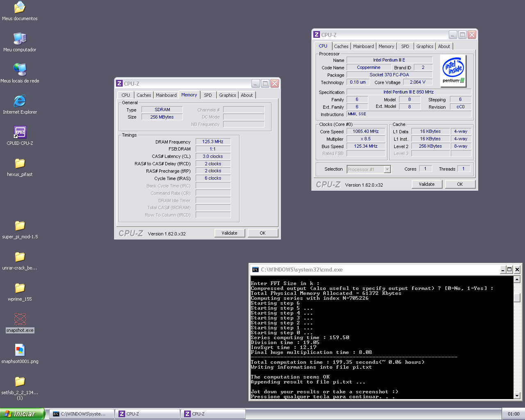Click the taskbar clock showing 01:00
This screenshot has height=420, width=525.
click(514, 414)
